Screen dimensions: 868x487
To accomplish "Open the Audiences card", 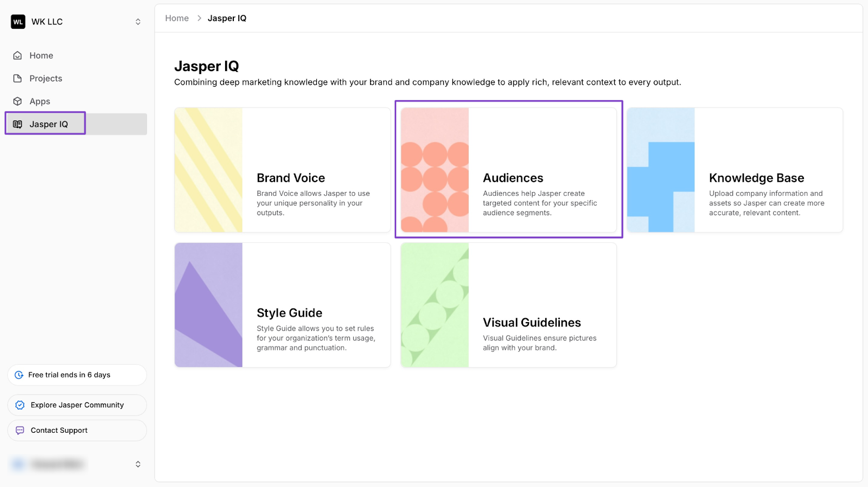I will [x=508, y=170].
